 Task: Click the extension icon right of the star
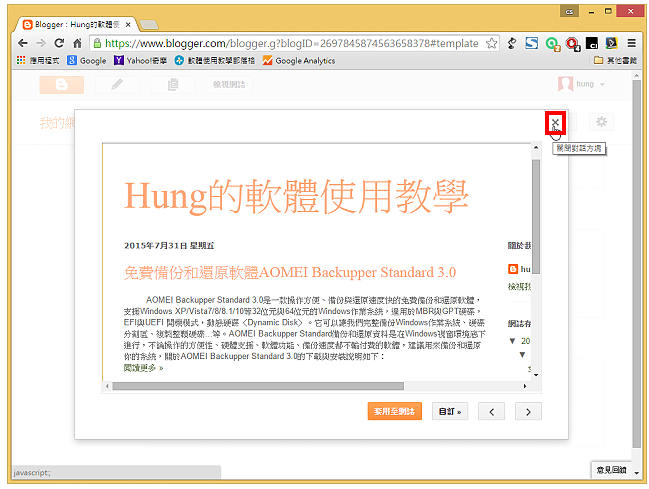click(x=512, y=43)
